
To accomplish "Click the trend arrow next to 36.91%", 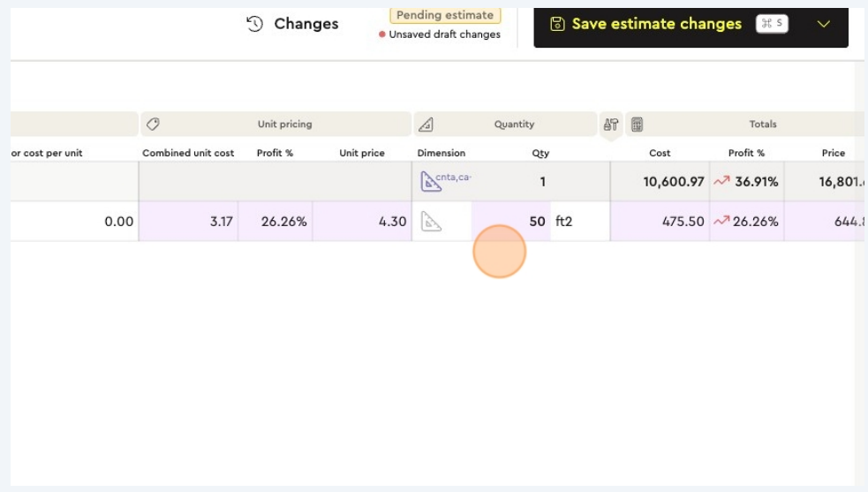I will coord(721,182).
